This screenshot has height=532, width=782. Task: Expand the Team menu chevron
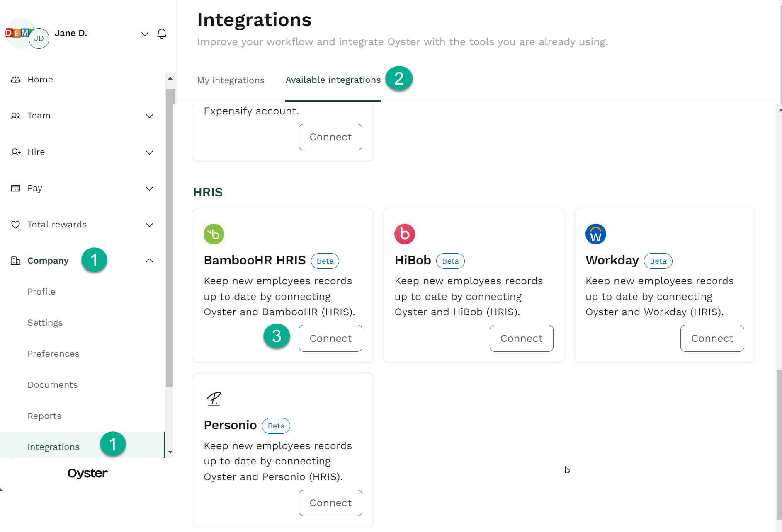pyautogui.click(x=150, y=116)
